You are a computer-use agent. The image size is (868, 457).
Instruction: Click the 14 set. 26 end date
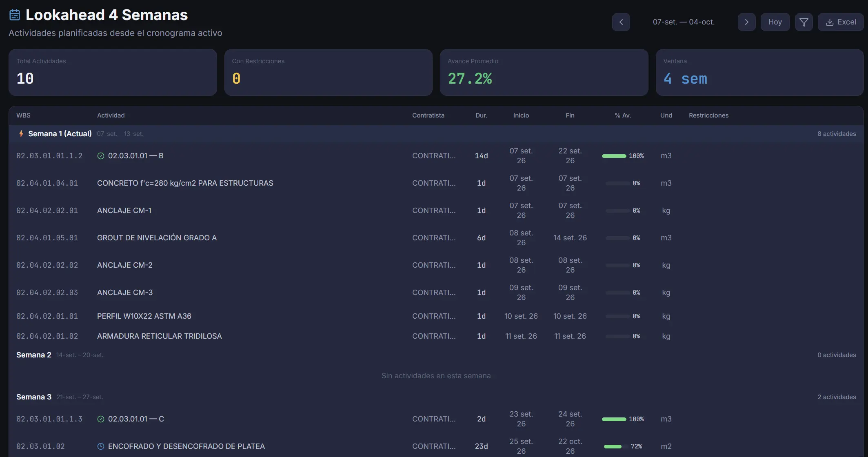[x=570, y=238]
